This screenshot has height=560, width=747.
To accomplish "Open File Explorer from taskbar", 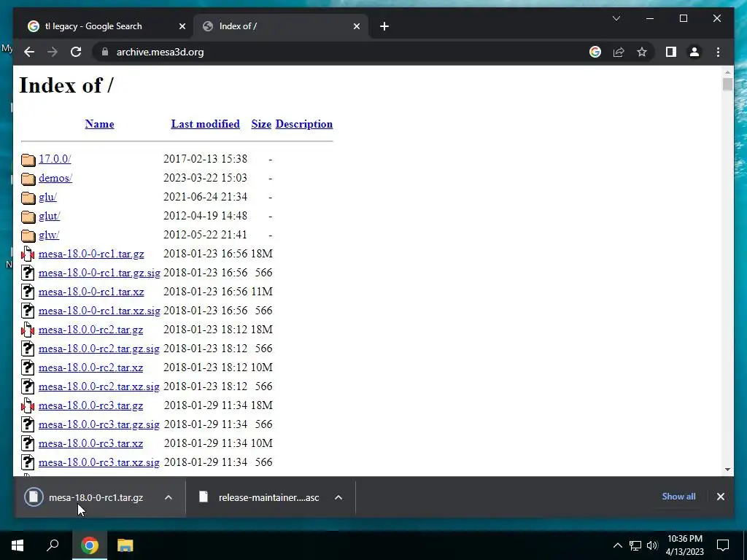I will (125, 545).
